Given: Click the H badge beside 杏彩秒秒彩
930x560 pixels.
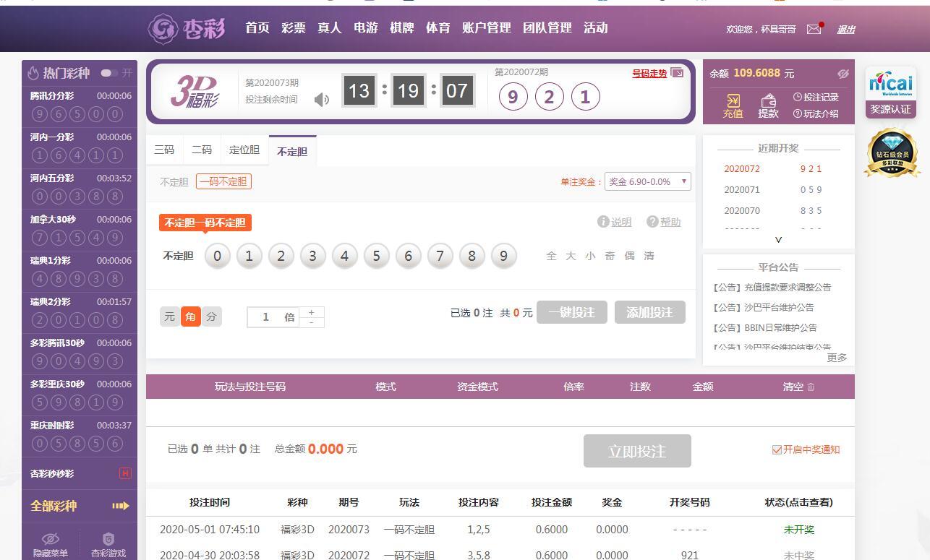Looking at the screenshot, I should pos(125,473).
